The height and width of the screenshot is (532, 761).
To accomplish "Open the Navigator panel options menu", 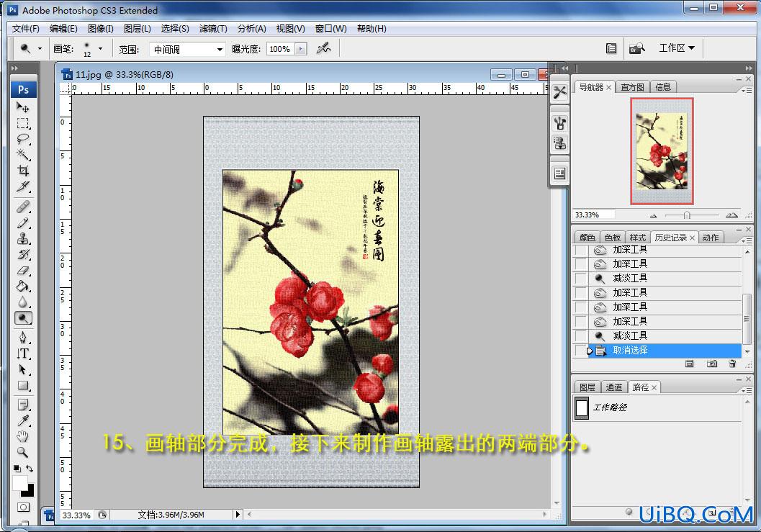I will [747, 90].
